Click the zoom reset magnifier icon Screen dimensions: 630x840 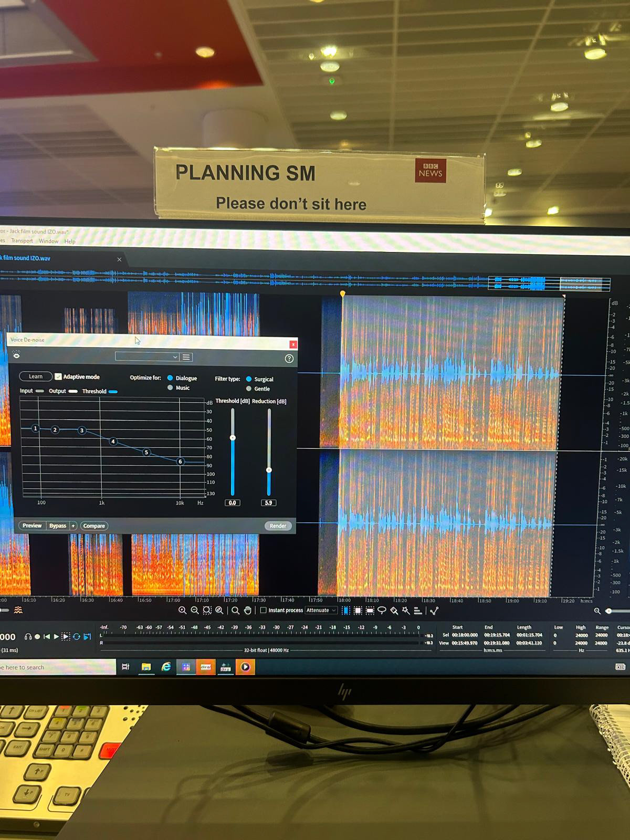(x=219, y=610)
